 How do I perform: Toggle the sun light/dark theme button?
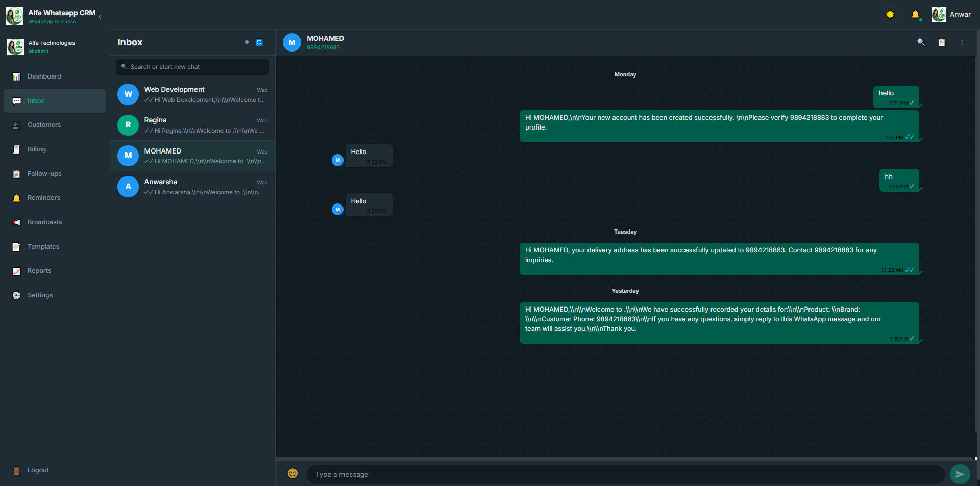pyautogui.click(x=890, y=15)
